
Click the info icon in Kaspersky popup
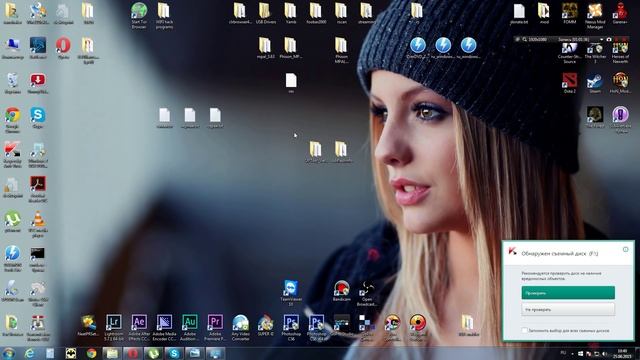tap(625, 249)
